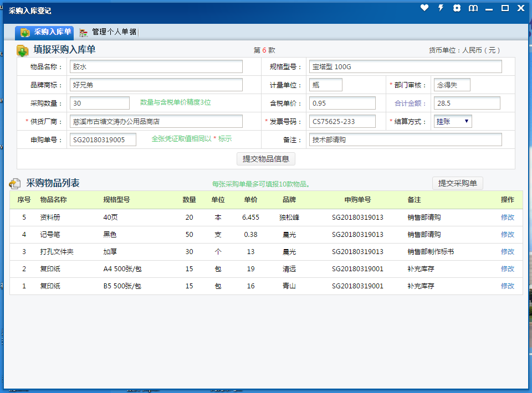The width and height of the screenshot is (532, 393).
Task: Open the 管理个人单据 tab
Action: [108, 32]
